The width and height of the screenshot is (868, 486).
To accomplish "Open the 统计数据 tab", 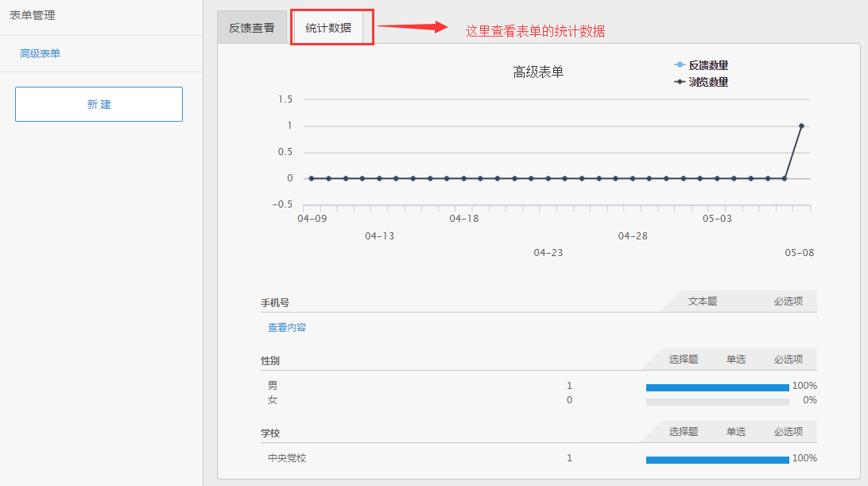I will (328, 28).
